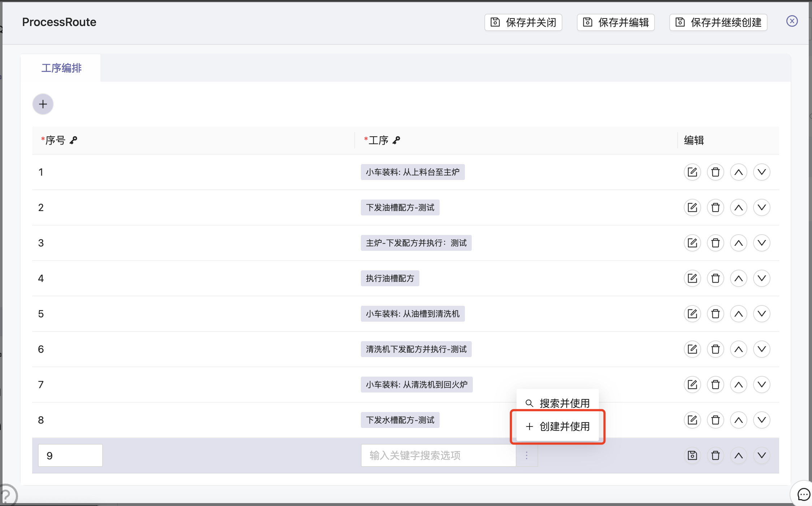Image resolution: width=812 pixels, height=506 pixels.
Task: Edit row 1 小车装料: 从上料台至主炉
Action: [692, 172]
